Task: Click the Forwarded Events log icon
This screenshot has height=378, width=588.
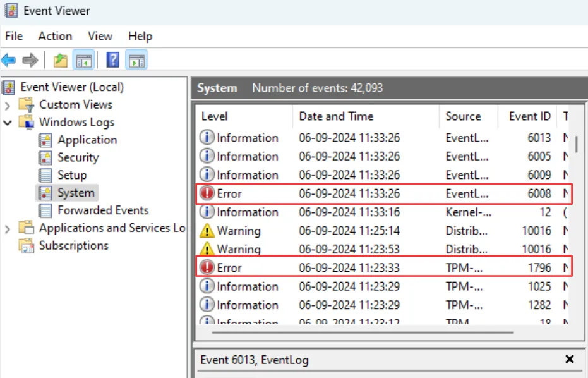Action: click(45, 210)
